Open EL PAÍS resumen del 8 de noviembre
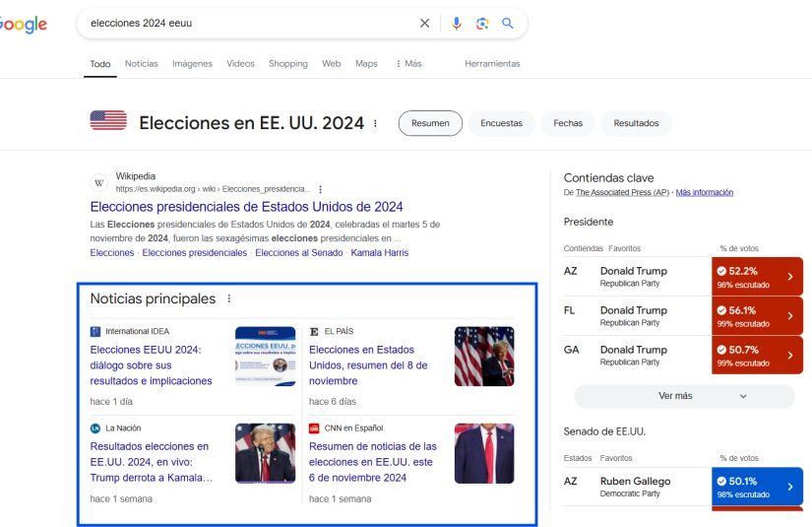The width and height of the screenshot is (812, 527). click(x=368, y=365)
